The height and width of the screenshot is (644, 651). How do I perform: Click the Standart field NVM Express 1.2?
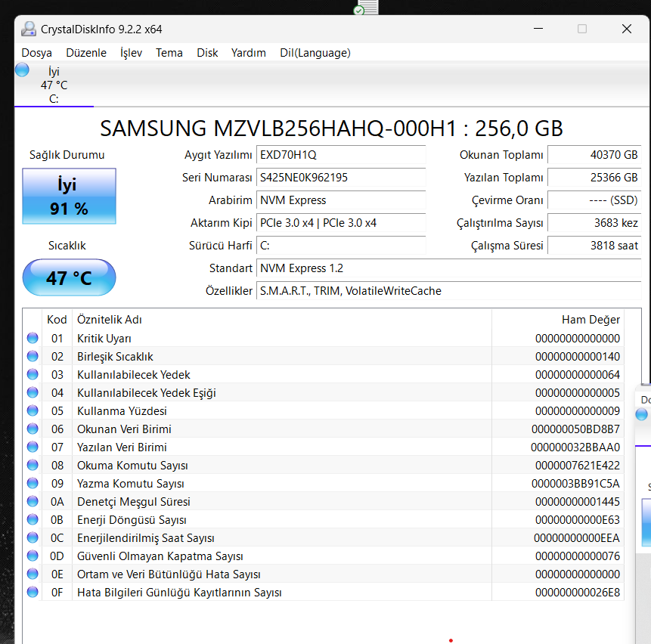[x=449, y=268]
